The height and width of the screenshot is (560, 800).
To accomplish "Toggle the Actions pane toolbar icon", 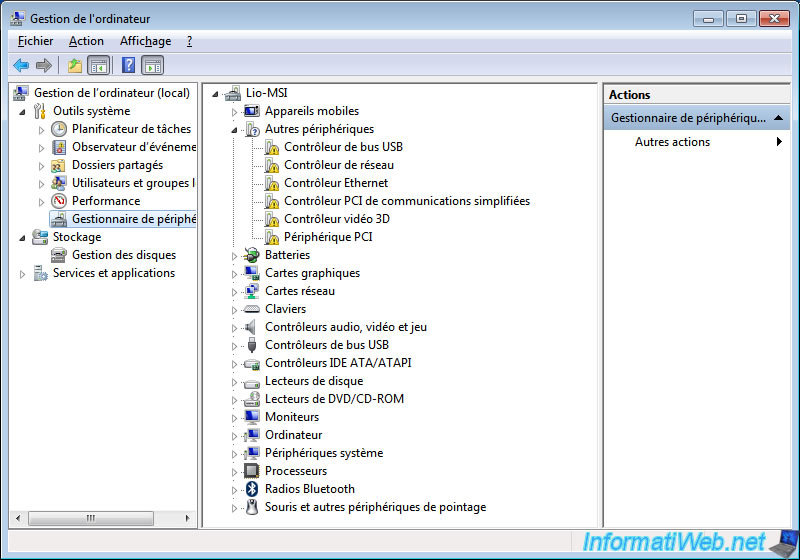I will coord(153,65).
